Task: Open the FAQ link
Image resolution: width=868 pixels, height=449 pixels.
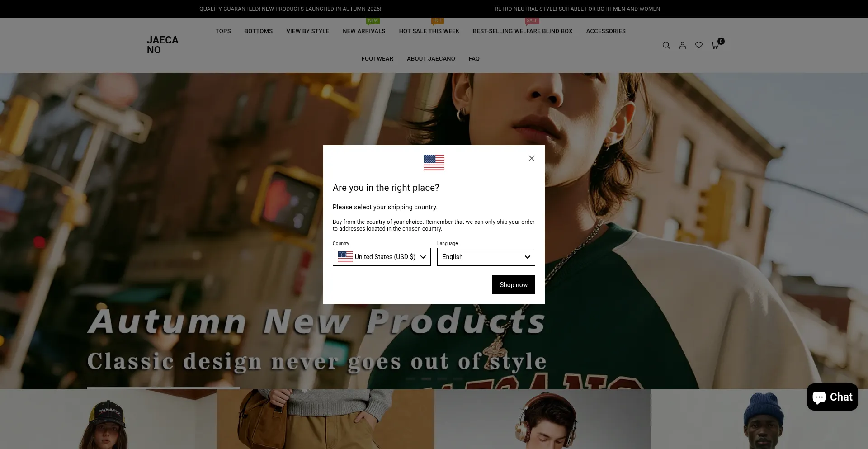Action: tap(474, 59)
